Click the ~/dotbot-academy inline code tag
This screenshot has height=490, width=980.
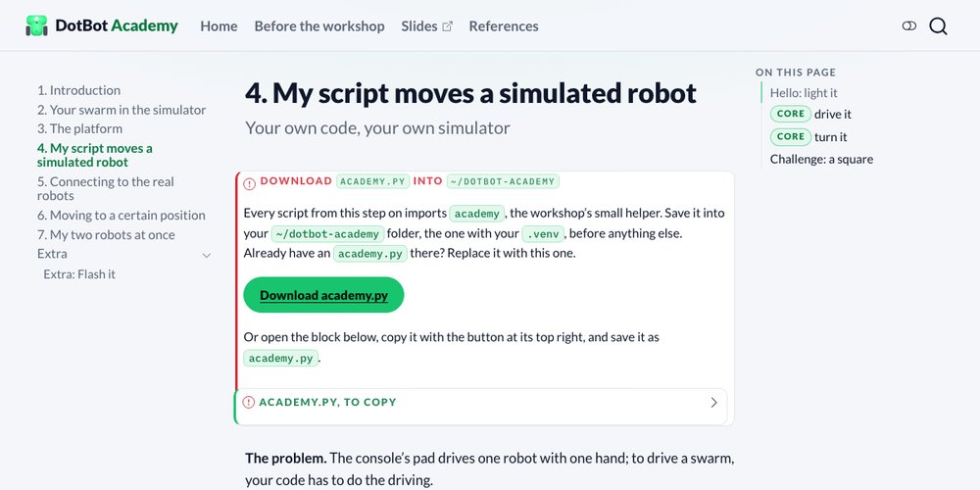point(327,234)
